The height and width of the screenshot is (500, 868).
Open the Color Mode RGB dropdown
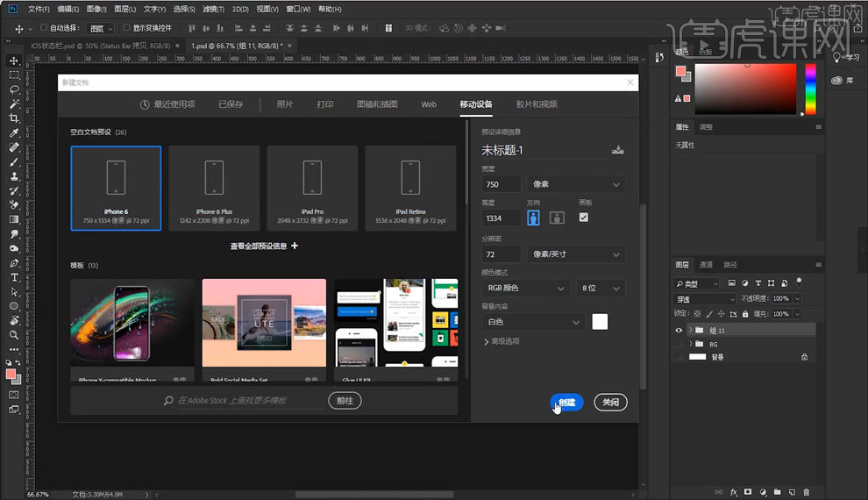[526, 288]
